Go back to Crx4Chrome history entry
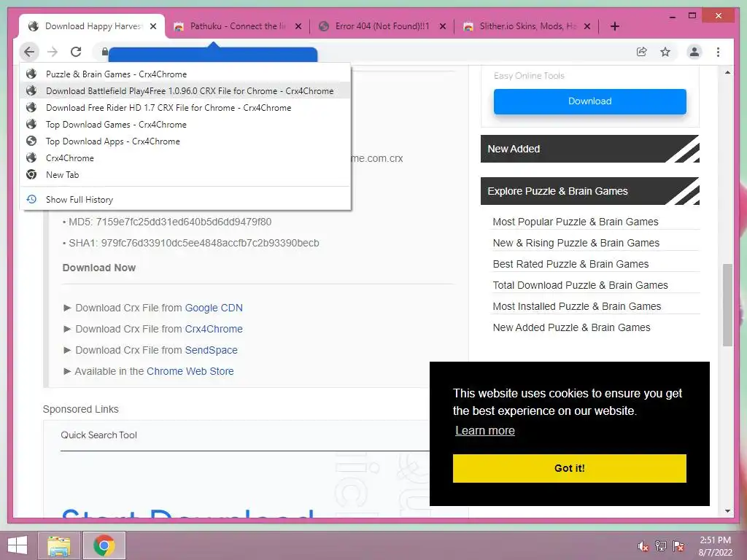The height and width of the screenshot is (560, 747). [185, 157]
